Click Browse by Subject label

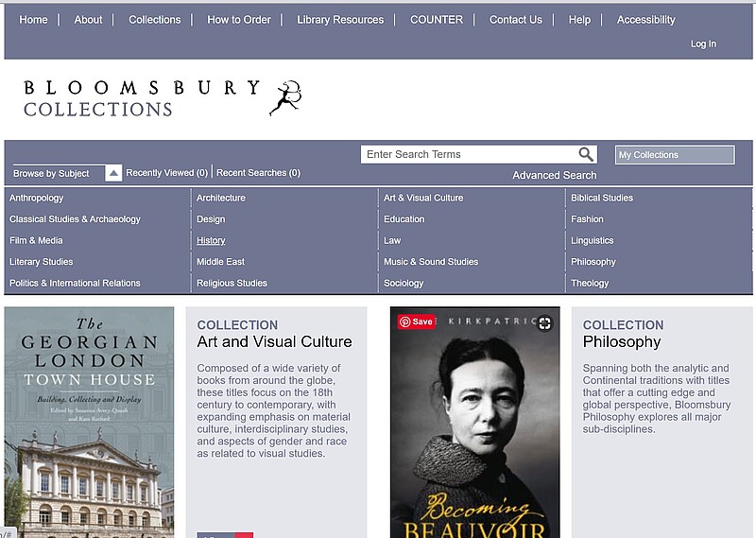tap(51, 174)
